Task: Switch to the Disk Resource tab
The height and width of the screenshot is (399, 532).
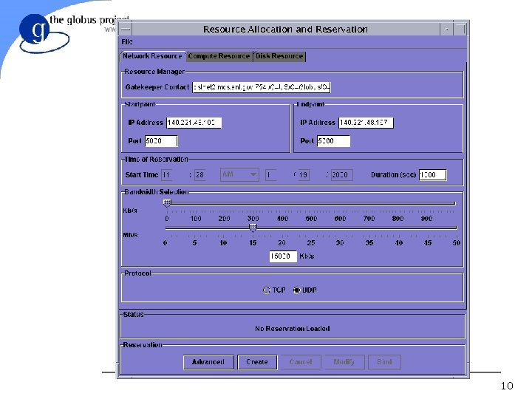Action: tap(279, 56)
